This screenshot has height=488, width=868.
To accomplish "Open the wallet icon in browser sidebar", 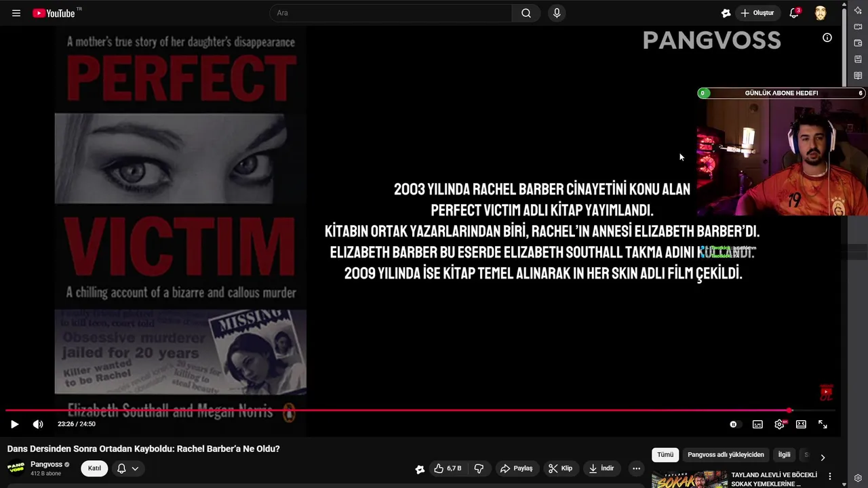I will [x=859, y=43].
